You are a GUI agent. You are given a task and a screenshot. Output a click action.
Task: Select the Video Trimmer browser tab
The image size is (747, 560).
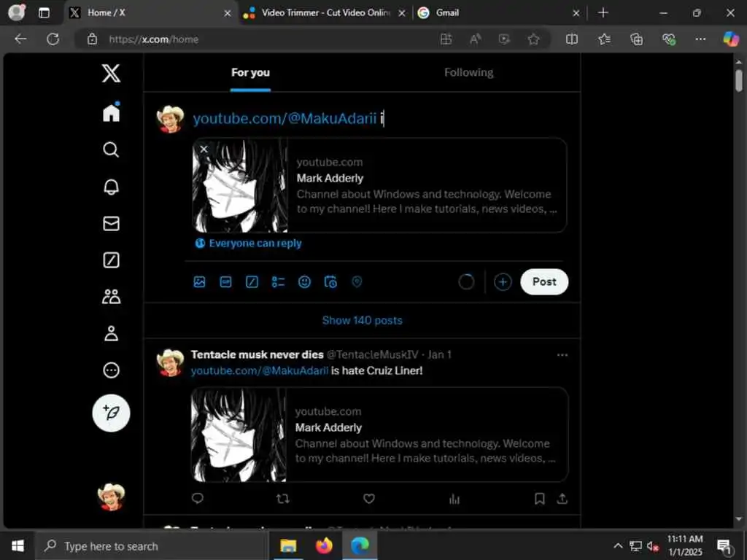(x=325, y=13)
